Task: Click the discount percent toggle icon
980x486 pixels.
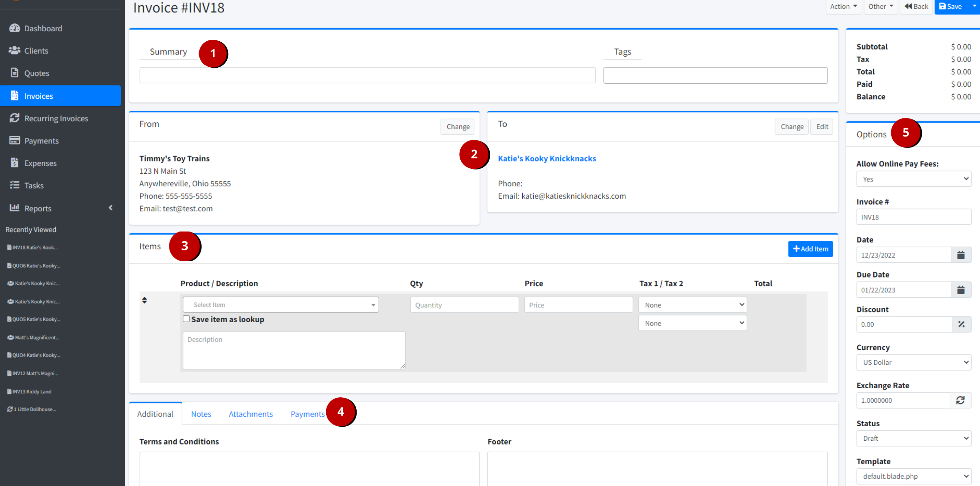Action: [961, 325]
